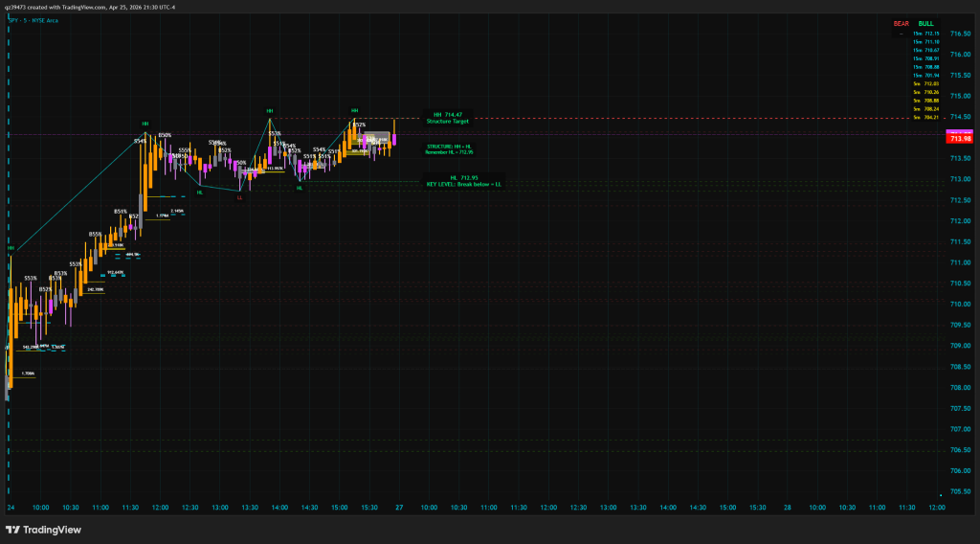Viewport: 980px width, 544px height.
Task: Click the STRUCTURE: HH → HL note
Action: tap(450, 148)
